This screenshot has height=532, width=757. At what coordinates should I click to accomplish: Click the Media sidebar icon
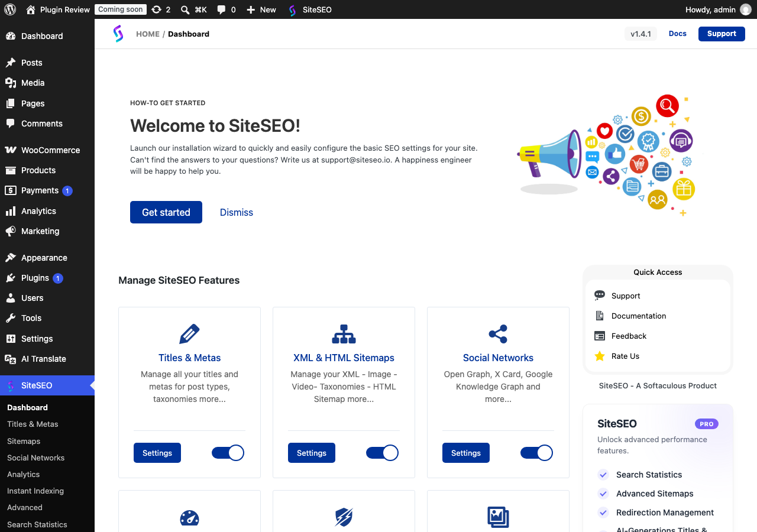tap(11, 83)
